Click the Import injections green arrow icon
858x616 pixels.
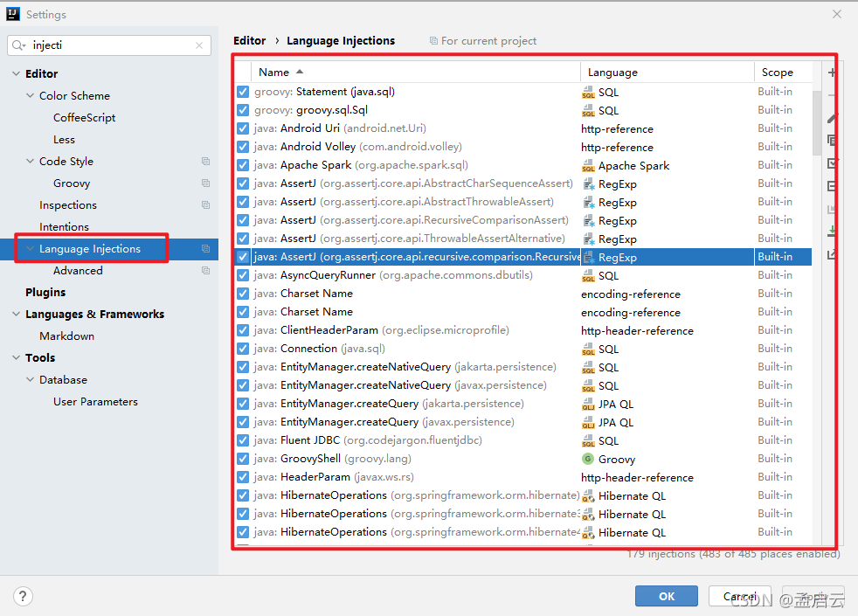pyautogui.click(x=831, y=231)
